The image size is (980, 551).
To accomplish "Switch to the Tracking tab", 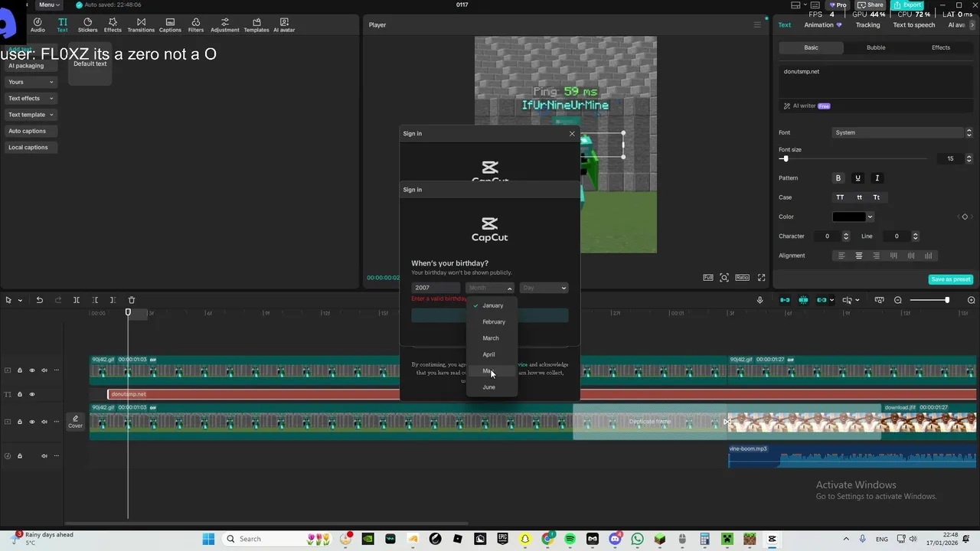I will click(867, 24).
